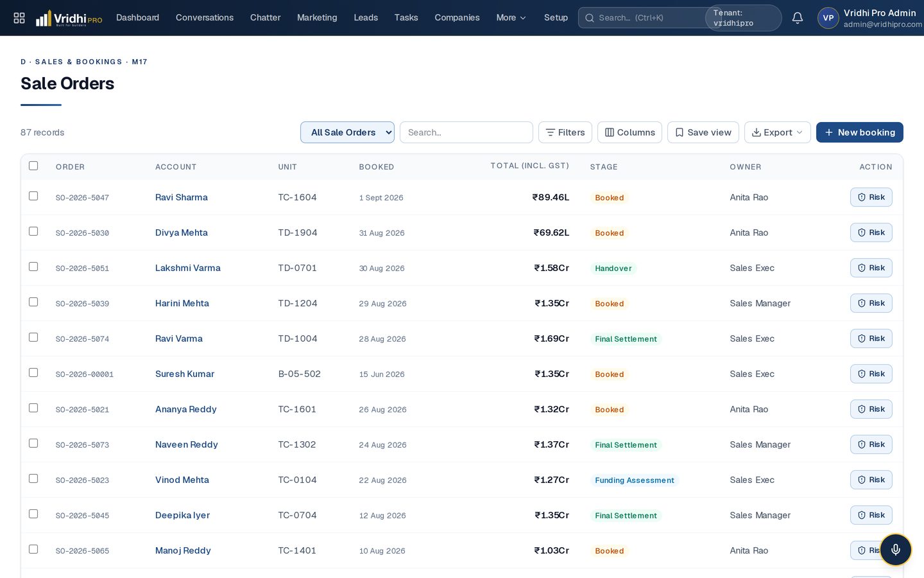
Task: Switch to Marketing section
Action: pos(317,18)
